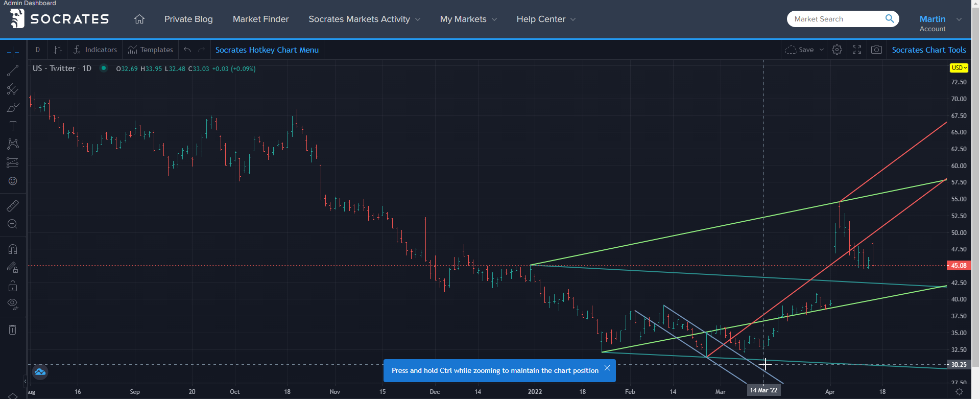Undo the last chart action
The height and width of the screenshot is (399, 980).
pyautogui.click(x=187, y=50)
